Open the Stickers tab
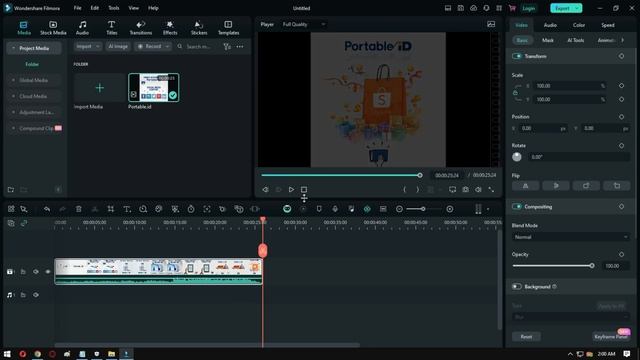640x360 pixels. coord(199,28)
